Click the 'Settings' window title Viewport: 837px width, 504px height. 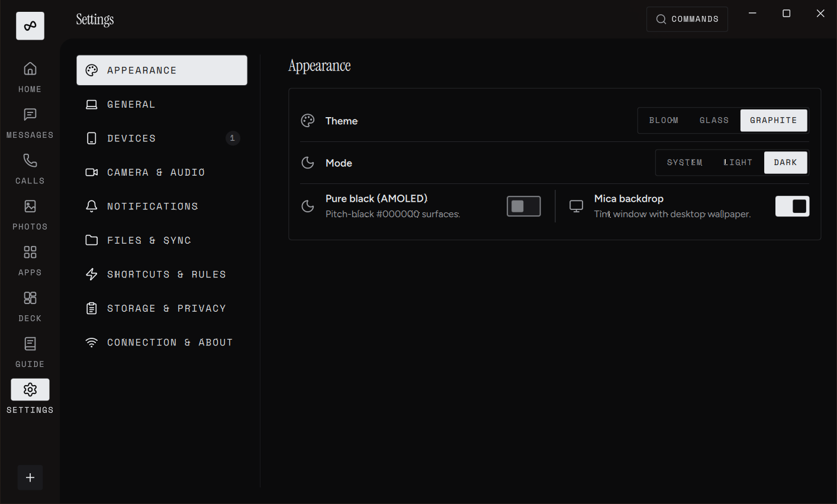[95, 20]
